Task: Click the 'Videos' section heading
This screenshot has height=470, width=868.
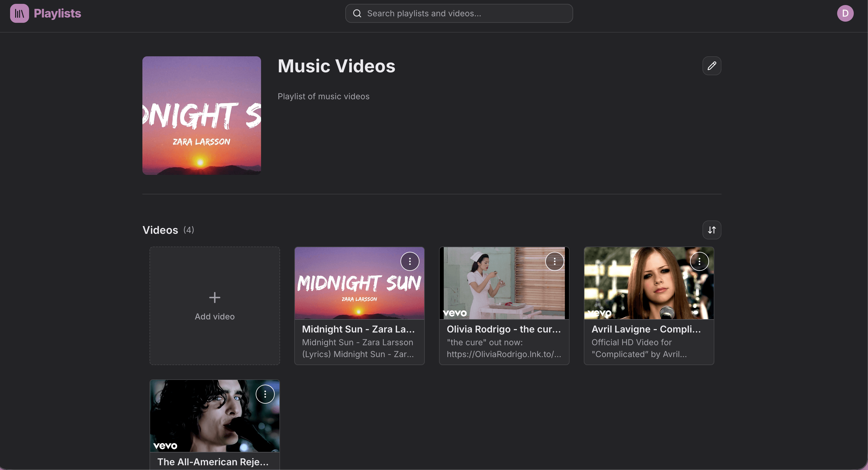Action: pyautogui.click(x=160, y=230)
